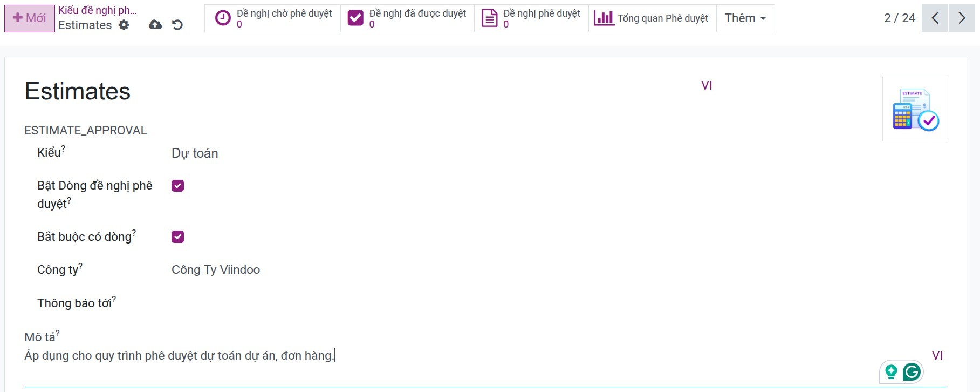Viewport: 980px width, 392px height.
Task: Click the discard changes undo icon
Action: click(177, 25)
